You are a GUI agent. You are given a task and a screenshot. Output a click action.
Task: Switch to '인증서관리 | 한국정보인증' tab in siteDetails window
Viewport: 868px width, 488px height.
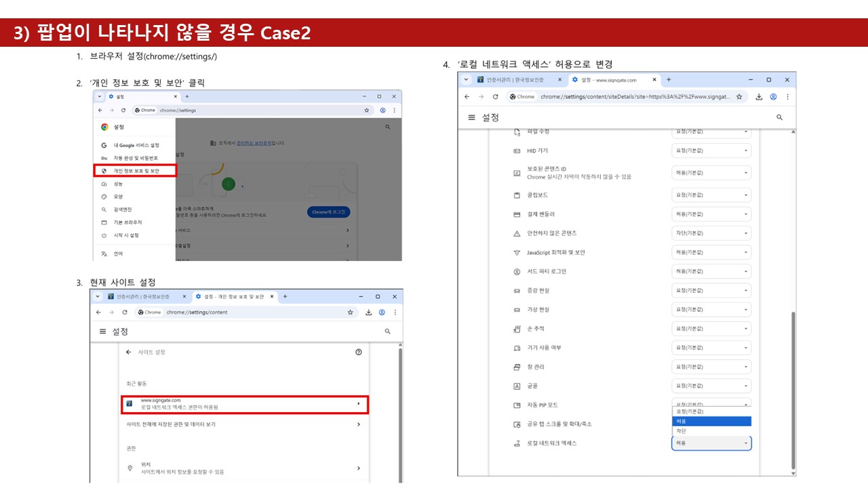[515, 79]
